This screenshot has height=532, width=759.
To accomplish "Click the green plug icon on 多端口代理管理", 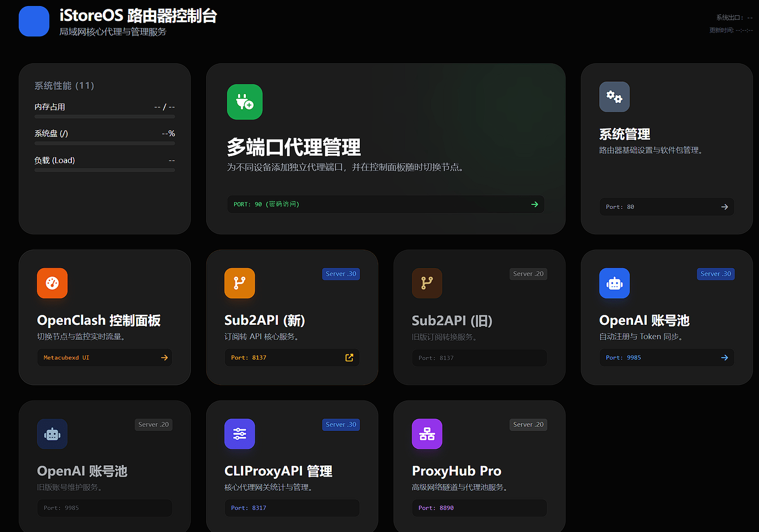I will tap(245, 102).
